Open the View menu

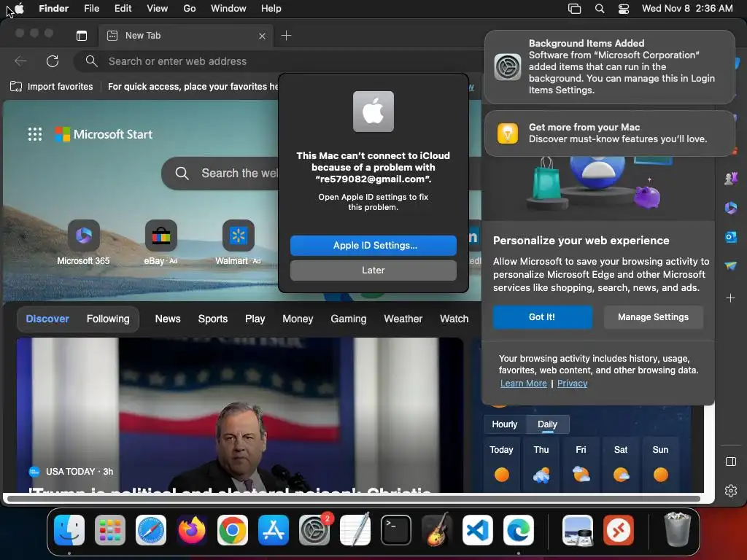pos(158,9)
